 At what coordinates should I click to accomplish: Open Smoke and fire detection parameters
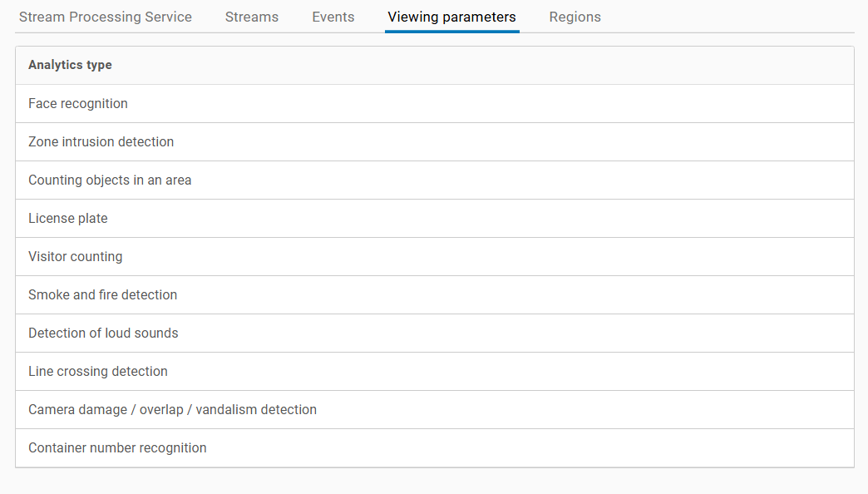pos(103,295)
